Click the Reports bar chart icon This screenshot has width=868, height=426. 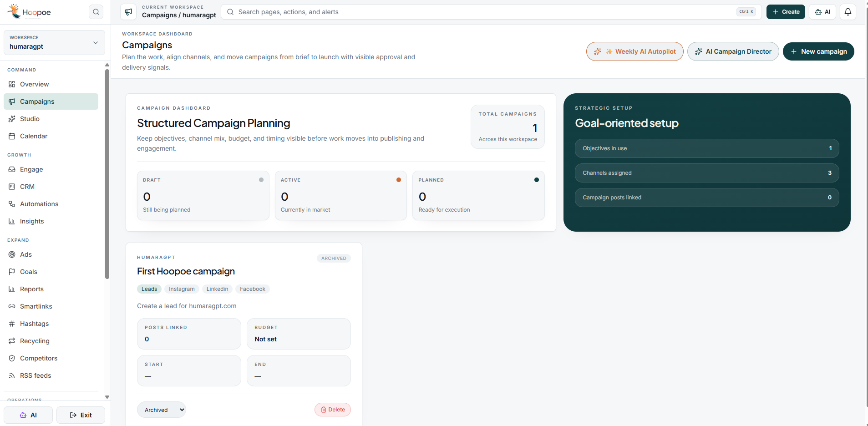pyautogui.click(x=12, y=289)
